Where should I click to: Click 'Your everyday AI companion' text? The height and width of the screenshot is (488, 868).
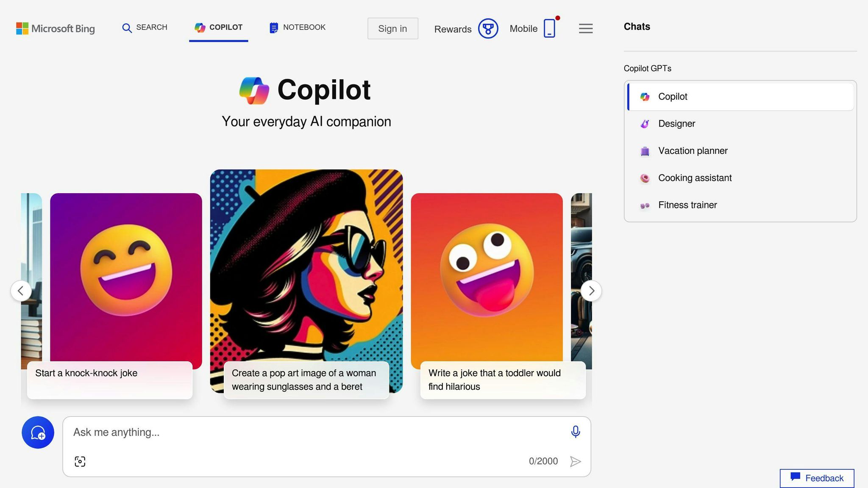point(306,122)
